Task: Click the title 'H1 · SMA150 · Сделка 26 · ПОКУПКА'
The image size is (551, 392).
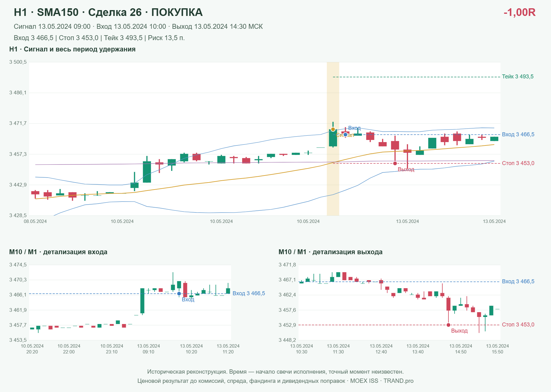Action: [x=108, y=12]
